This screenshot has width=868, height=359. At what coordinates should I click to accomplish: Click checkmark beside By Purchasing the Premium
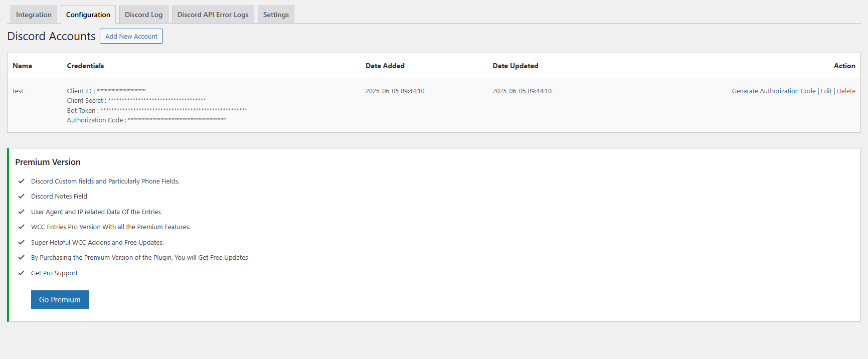[x=22, y=257]
